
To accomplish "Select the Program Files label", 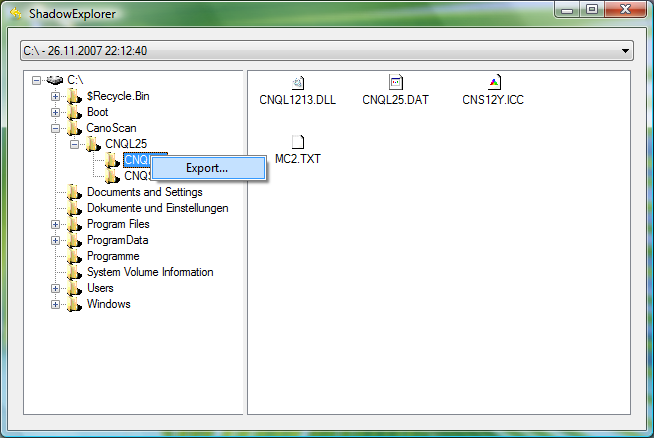I will tap(118, 224).
